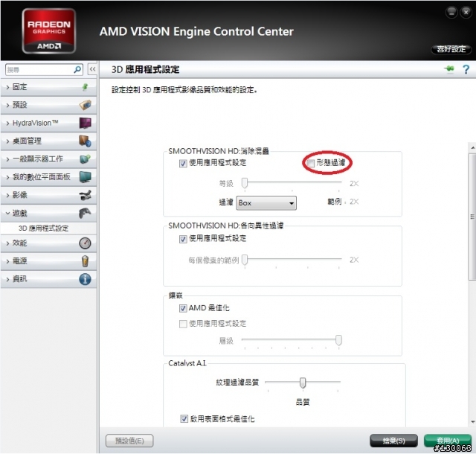476x454 pixels.
Task: Expand the 電源 sidebar section
Action: (48, 261)
